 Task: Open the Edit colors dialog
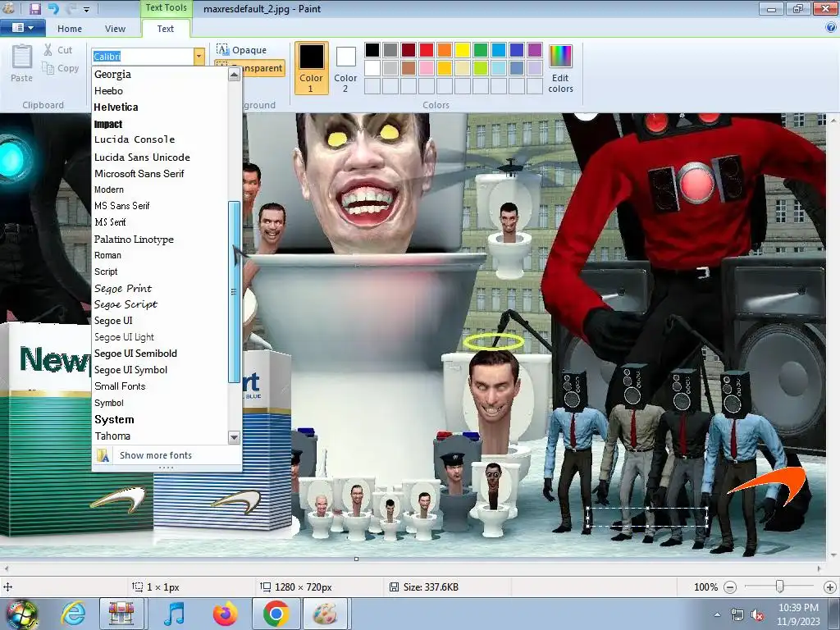click(x=560, y=69)
